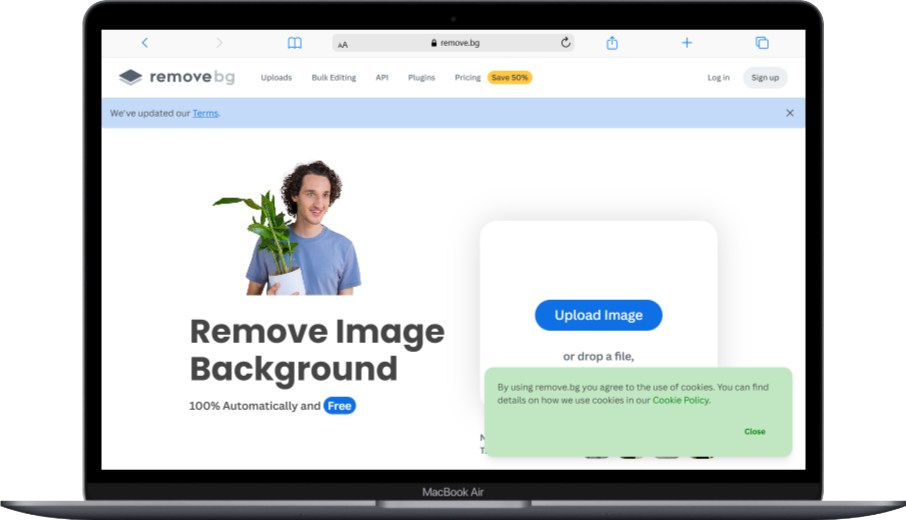Click the Free badge label
The height and width of the screenshot is (520, 906).
pos(340,406)
